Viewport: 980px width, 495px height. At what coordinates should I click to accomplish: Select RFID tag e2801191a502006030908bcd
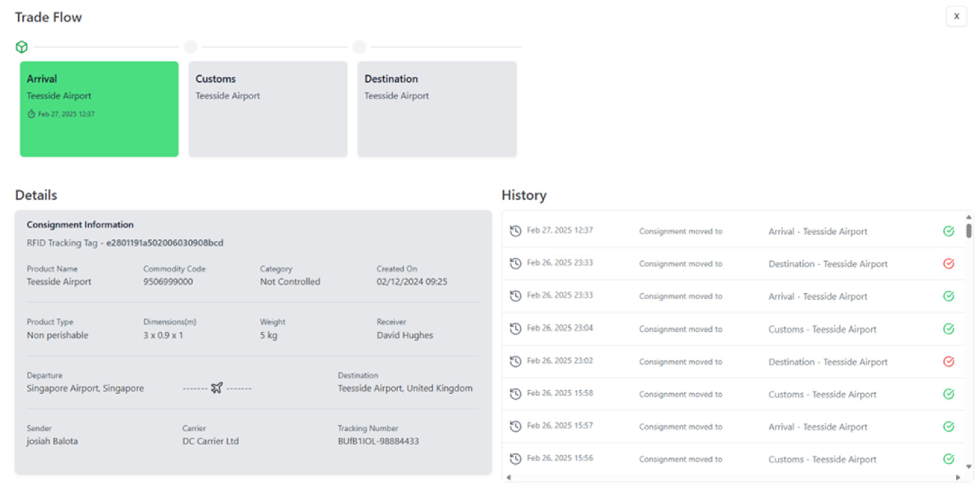[165, 243]
